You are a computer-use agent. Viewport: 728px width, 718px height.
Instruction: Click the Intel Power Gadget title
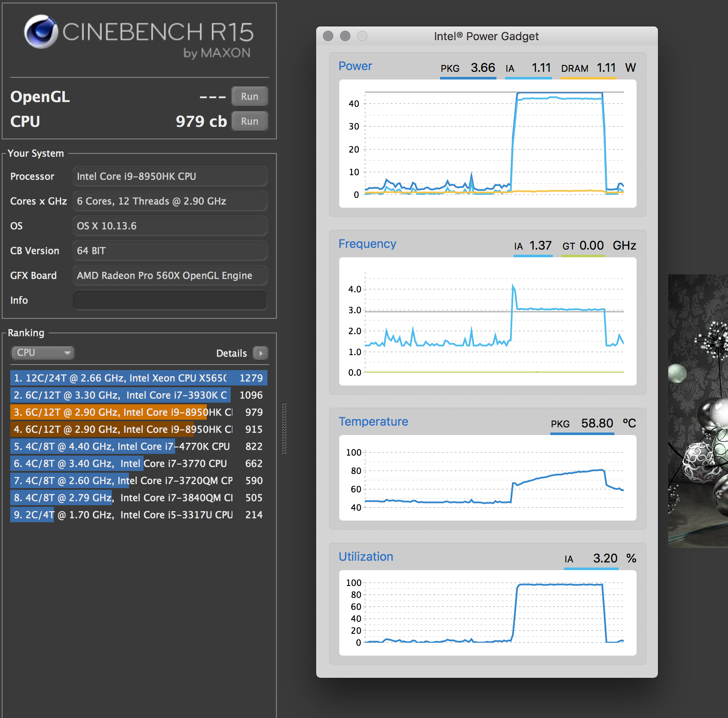pos(486,36)
